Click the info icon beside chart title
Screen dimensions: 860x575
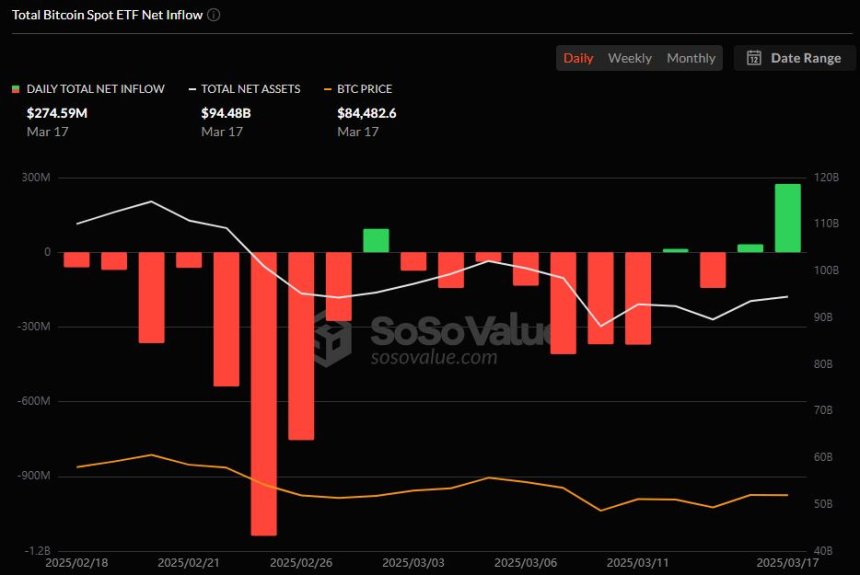point(214,15)
